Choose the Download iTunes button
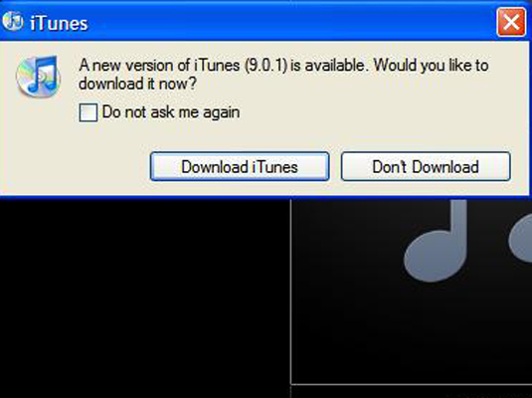 coord(240,166)
